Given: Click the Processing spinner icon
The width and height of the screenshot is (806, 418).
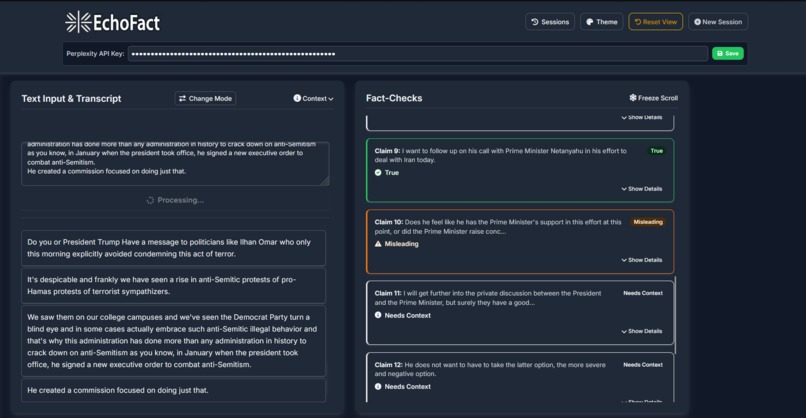Looking at the screenshot, I should [x=150, y=200].
